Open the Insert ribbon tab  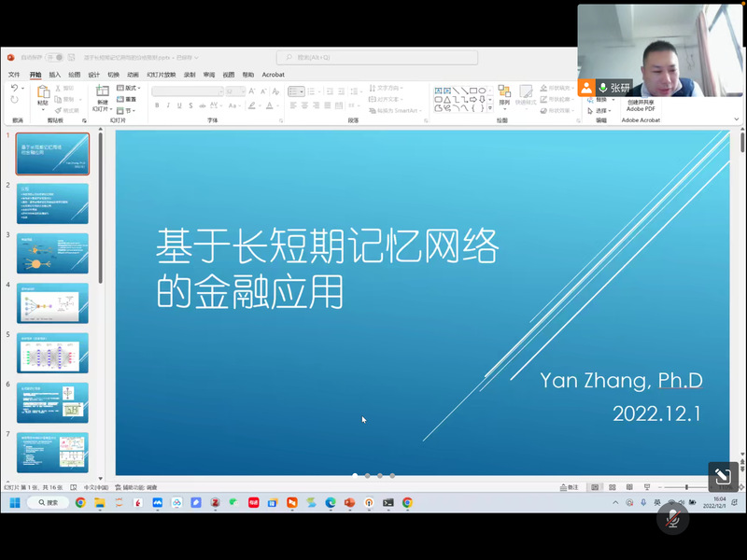click(x=55, y=75)
